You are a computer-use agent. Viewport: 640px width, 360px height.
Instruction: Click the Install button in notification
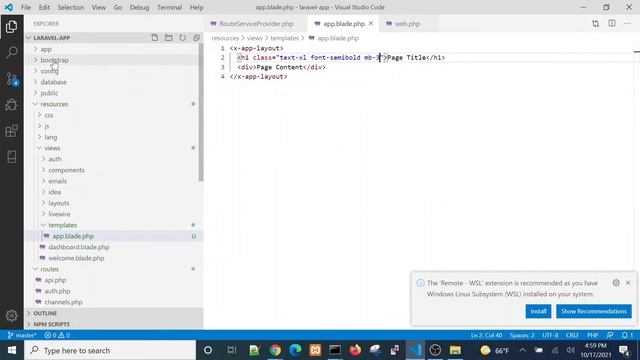point(538,311)
